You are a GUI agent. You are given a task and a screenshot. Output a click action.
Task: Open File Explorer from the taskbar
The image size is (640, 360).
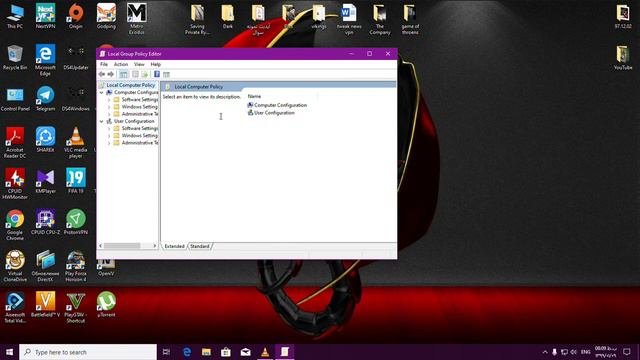coord(206,352)
